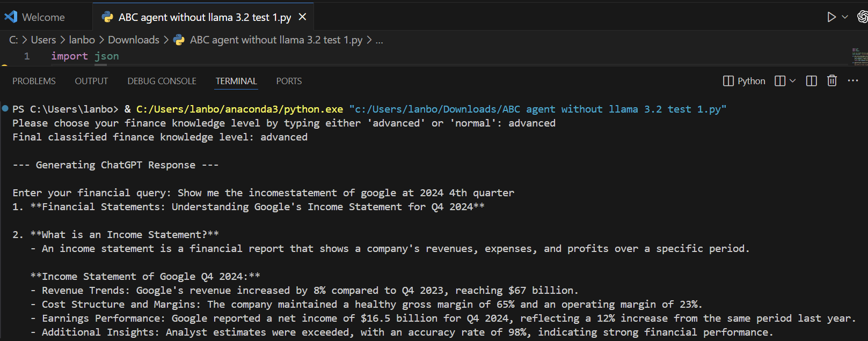The height and width of the screenshot is (341, 868).
Task: Click the Users breadcrumb segment
Action: click(43, 40)
